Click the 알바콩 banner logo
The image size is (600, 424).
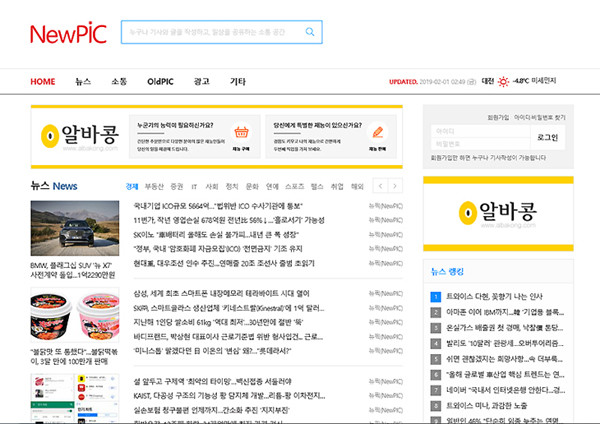click(x=80, y=137)
